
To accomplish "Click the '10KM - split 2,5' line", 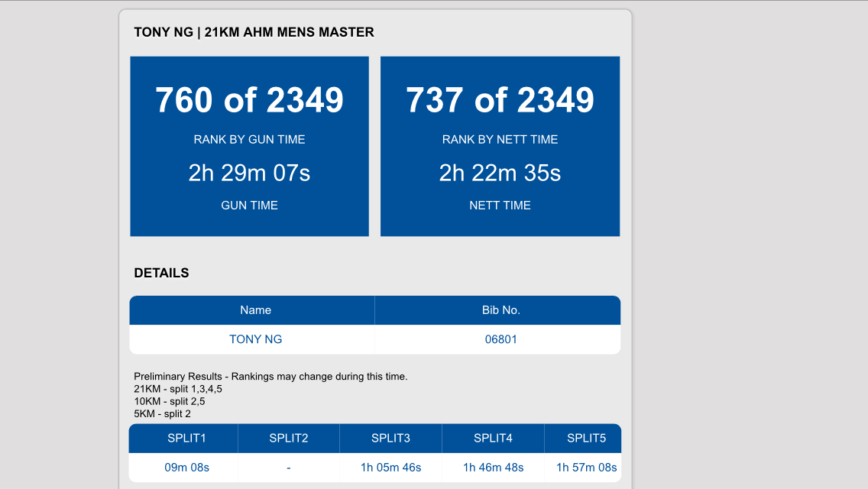I will point(170,401).
